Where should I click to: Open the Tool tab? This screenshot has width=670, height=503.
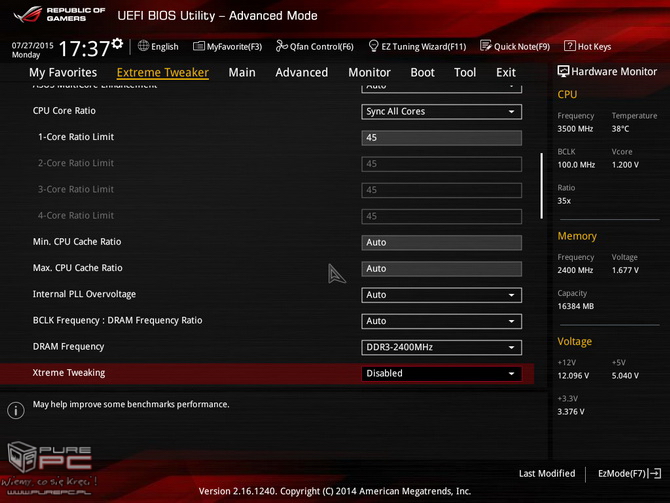click(465, 73)
